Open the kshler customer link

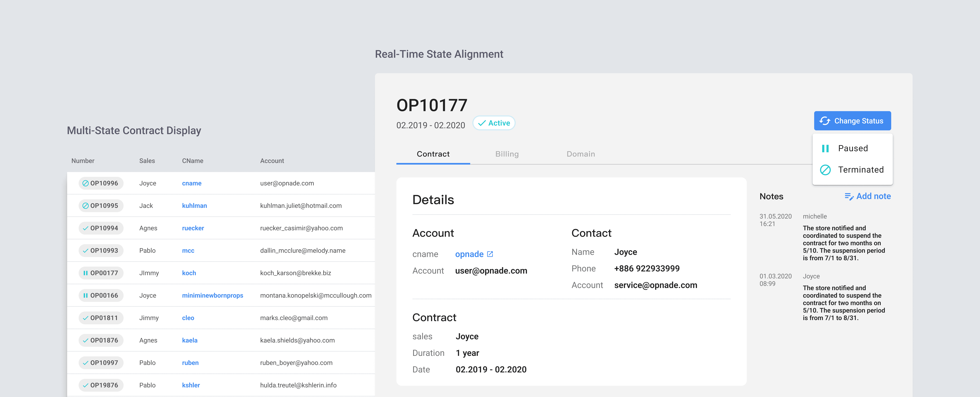(x=191, y=385)
